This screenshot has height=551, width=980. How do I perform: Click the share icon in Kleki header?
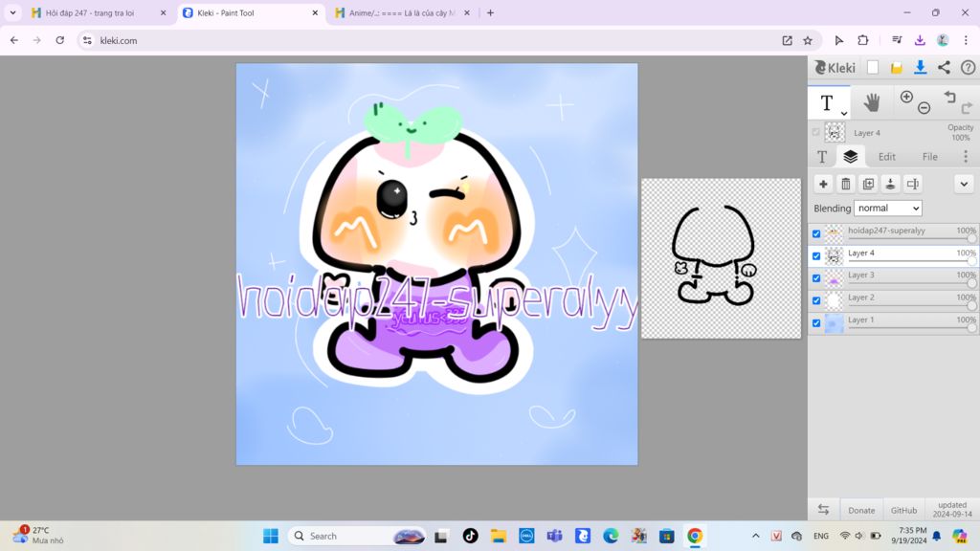pyautogui.click(x=944, y=68)
